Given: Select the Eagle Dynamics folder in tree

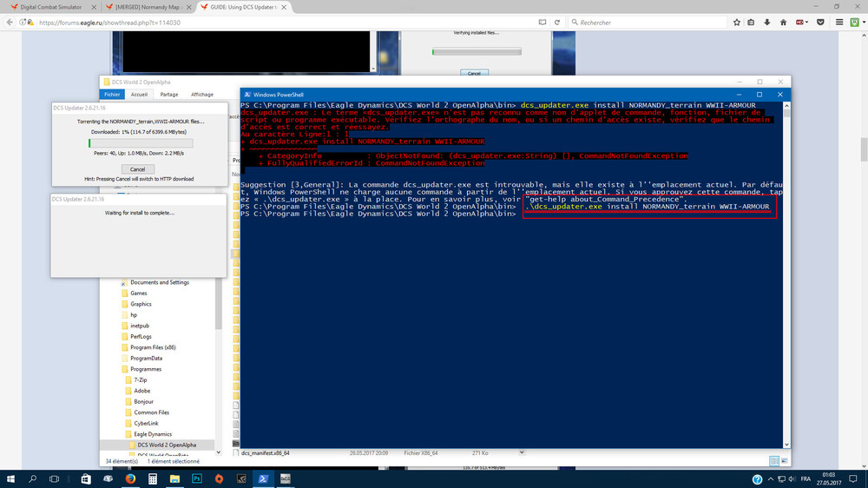Looking at the screenshot, I should 153,434.
